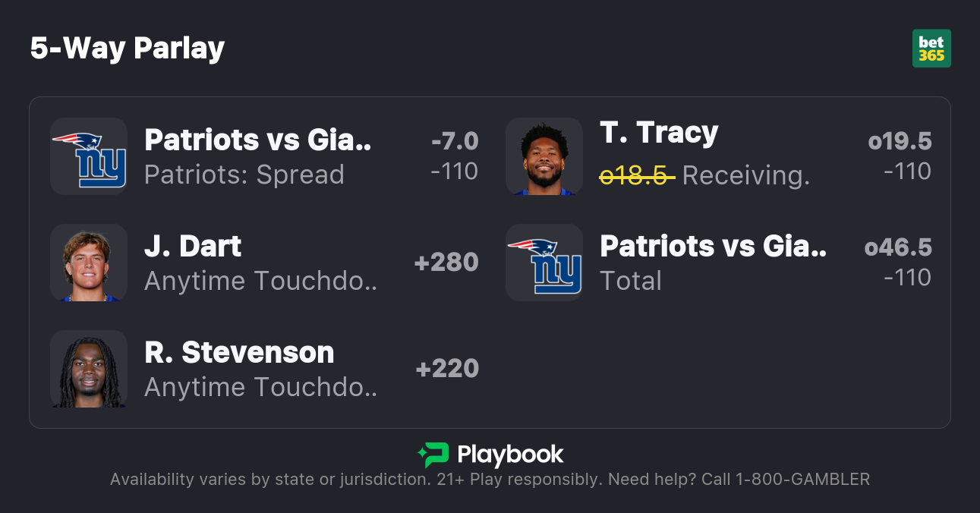Click the struck-through o18.5 old line
This screenshot has width=980, height=513.
pos(637,175)
